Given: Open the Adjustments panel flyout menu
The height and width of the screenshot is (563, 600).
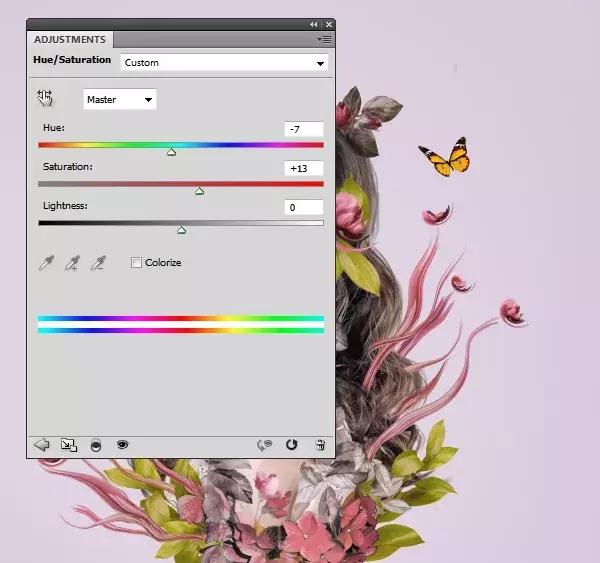Looking at the screenshot, I should [x=324, y=39].
